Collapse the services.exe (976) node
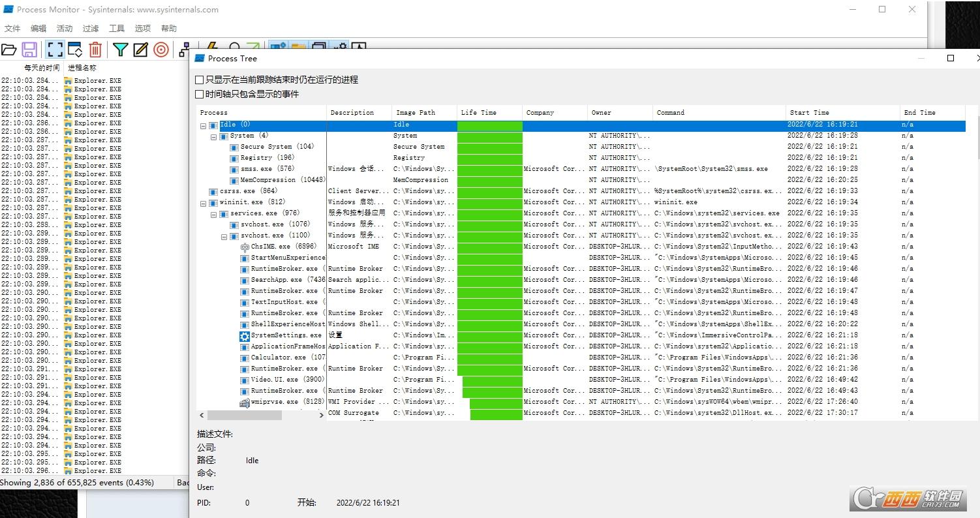The height and width of the screenshot is (518, 980). pos(213,214)
